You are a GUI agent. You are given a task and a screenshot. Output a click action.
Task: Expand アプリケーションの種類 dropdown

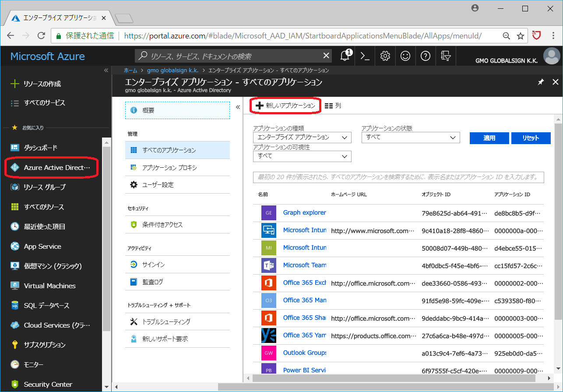pyautogui.click(x=302, y=137)
